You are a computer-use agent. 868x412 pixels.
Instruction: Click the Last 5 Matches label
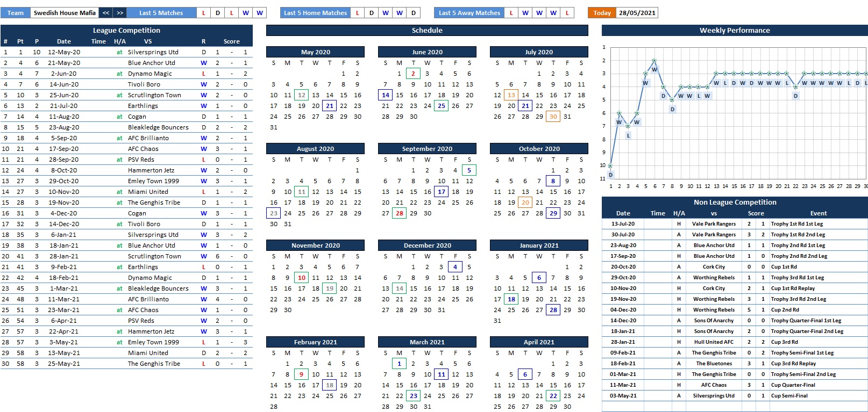[x=161, y=13]
